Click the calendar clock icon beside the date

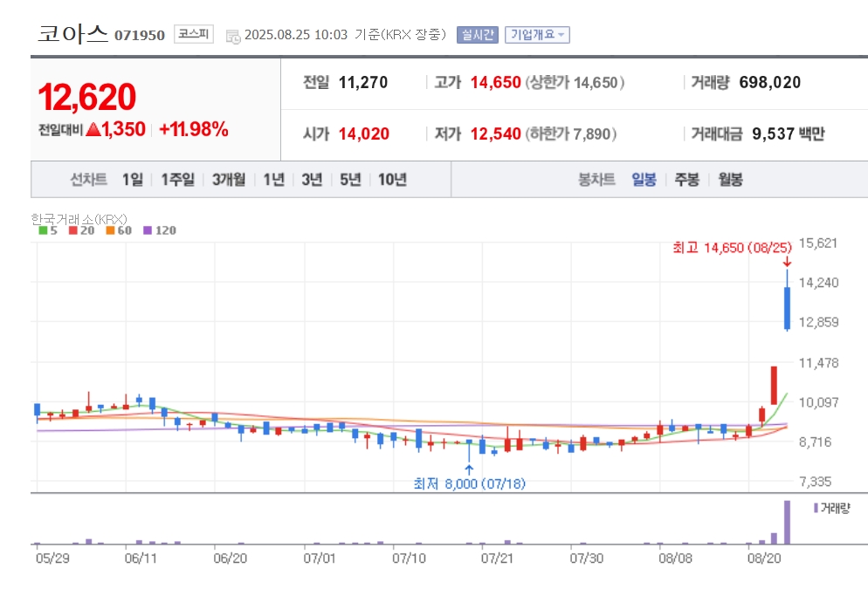[233, 37]
